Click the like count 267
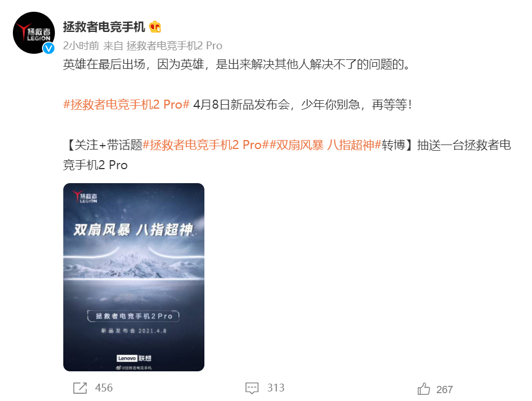 445,389
